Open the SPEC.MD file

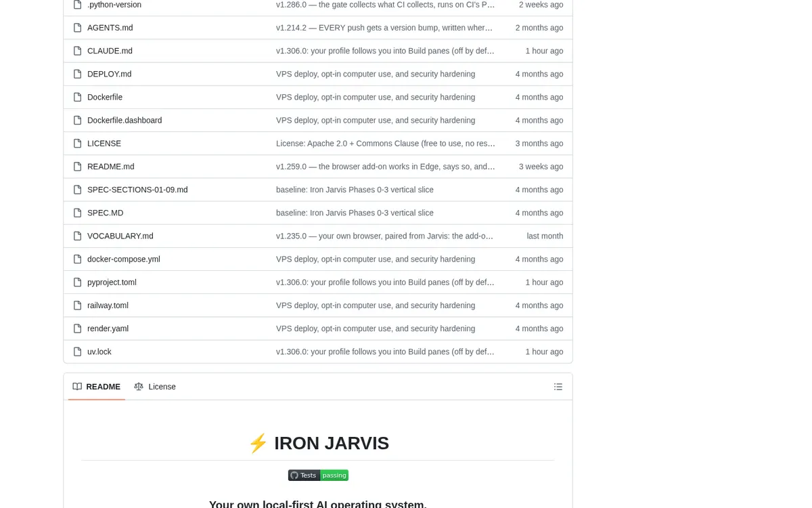(106, 213)
